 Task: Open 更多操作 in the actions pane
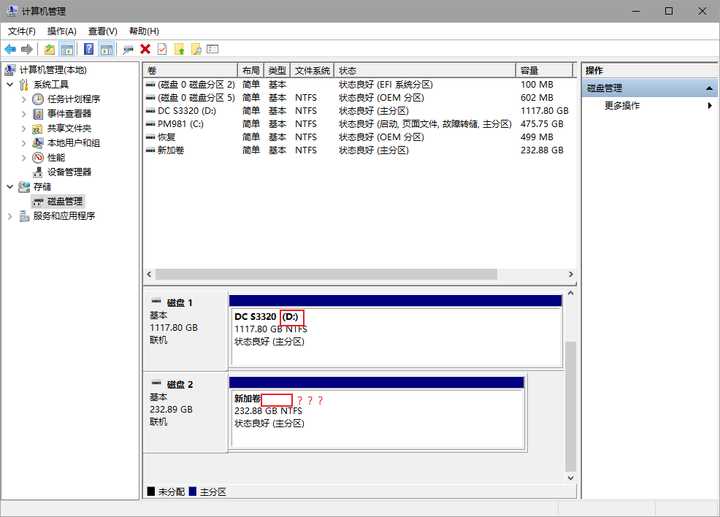coord(622,106)
